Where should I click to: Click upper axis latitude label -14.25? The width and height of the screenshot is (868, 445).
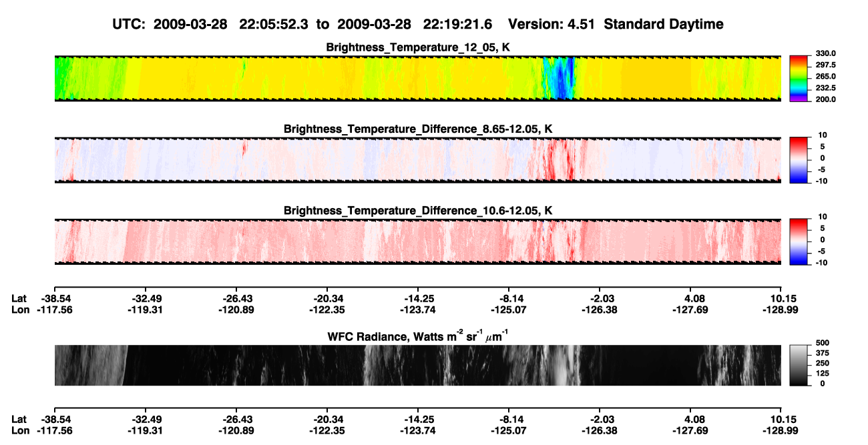(x=417, y=299)
